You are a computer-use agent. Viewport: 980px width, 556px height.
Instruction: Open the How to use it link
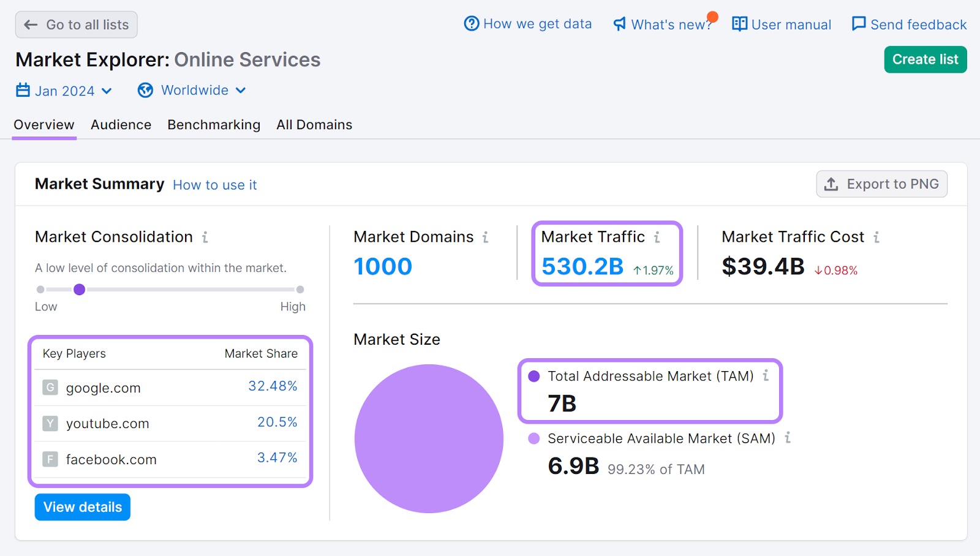(x=214, y=184)
